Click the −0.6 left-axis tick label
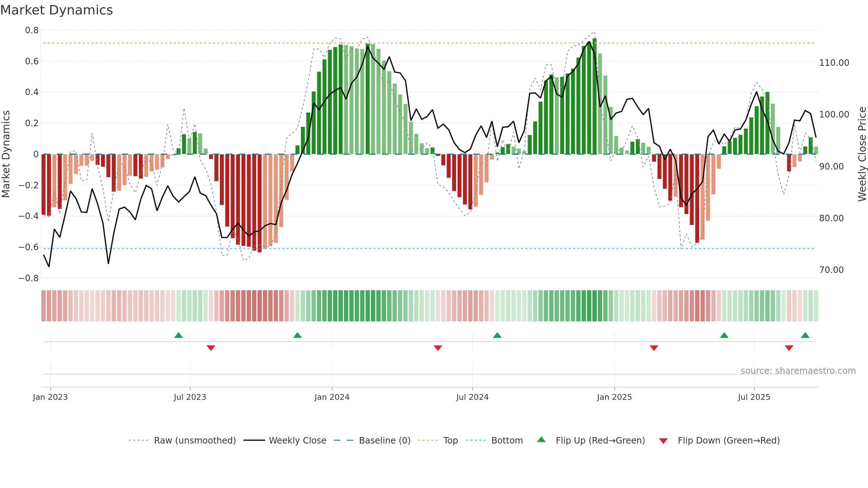 tap(29, 247)
